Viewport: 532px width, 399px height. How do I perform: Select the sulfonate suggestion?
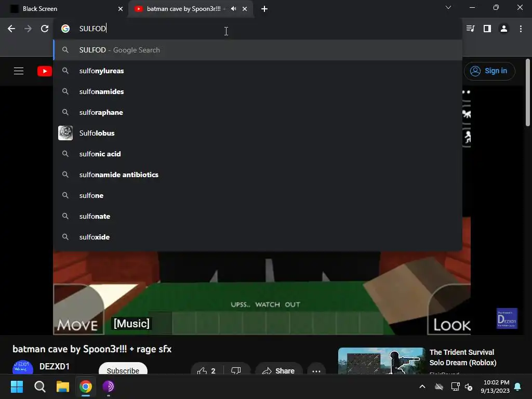pyautogui.click(x=258, y=216)
